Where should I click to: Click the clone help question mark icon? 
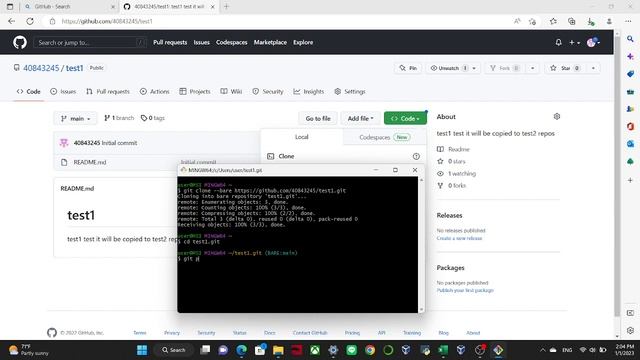[416, 156]
